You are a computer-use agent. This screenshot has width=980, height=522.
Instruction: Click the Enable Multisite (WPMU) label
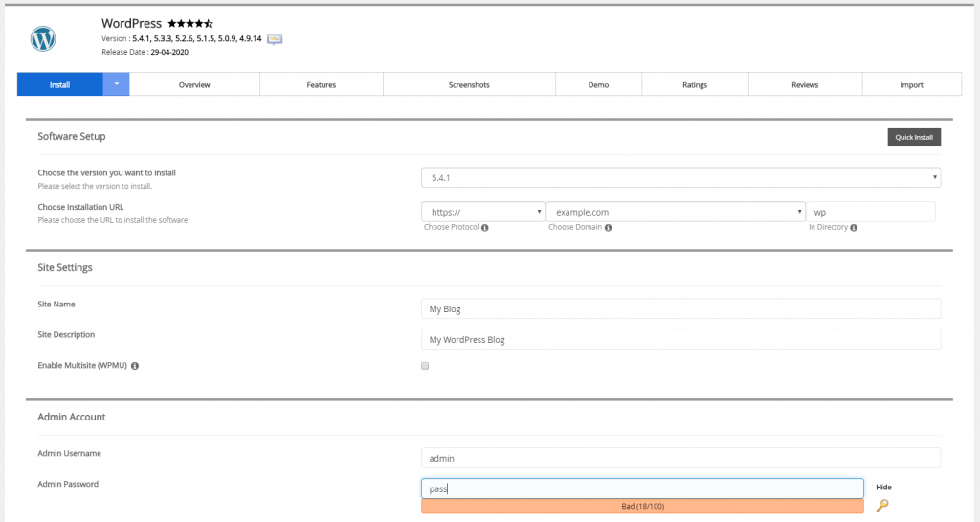82,365
